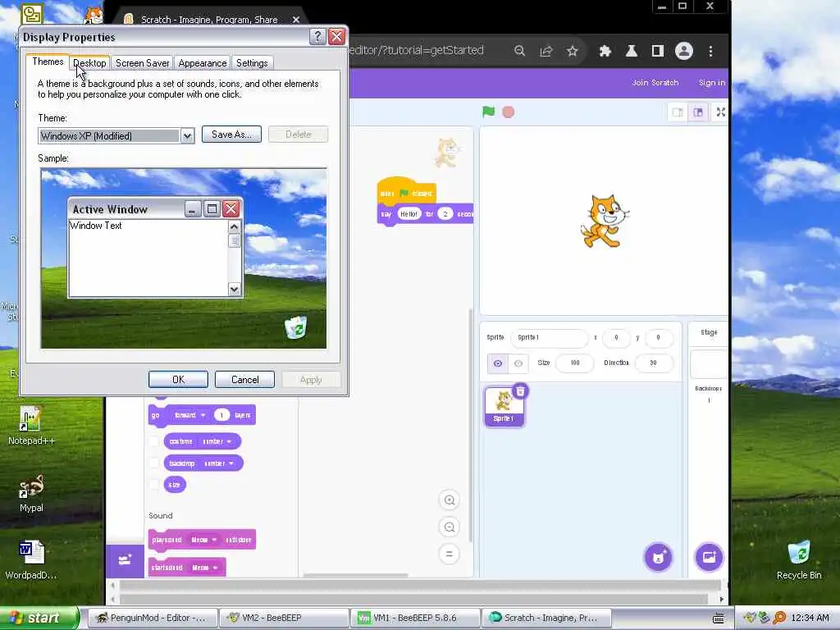Click the red stop button above stage
Image resolution: width=840 pixels, height=630 pixels.
[x=508, y=112]
